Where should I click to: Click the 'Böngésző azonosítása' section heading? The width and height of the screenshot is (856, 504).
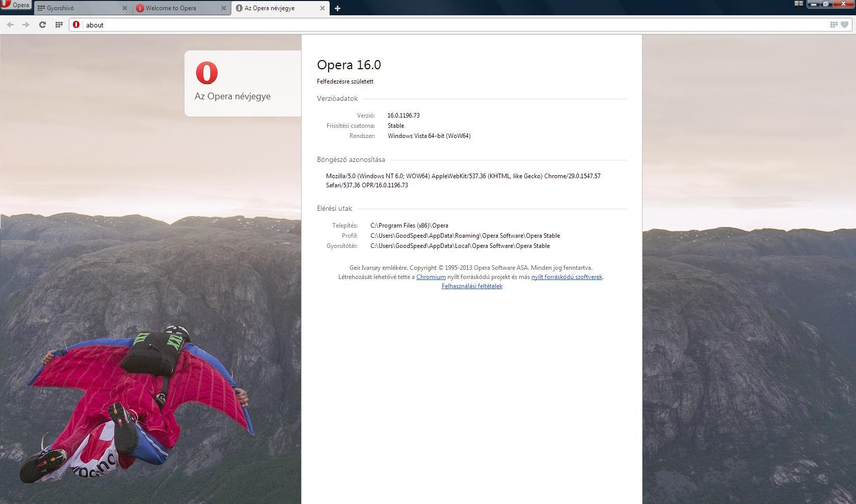click(x=351, y=160)
